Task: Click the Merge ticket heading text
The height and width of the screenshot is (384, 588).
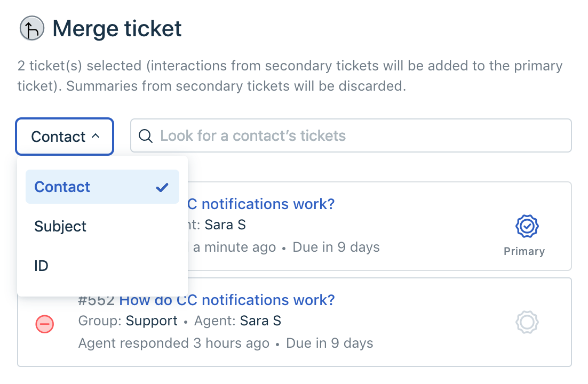Action: click(117, 28)
